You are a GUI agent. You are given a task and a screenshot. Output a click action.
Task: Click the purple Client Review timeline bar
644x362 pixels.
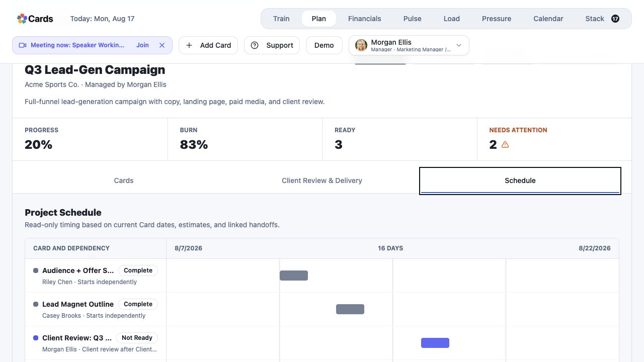tap(435, 343)
